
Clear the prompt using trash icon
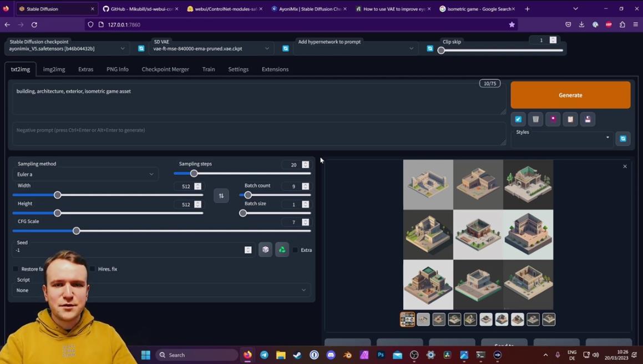535,119
